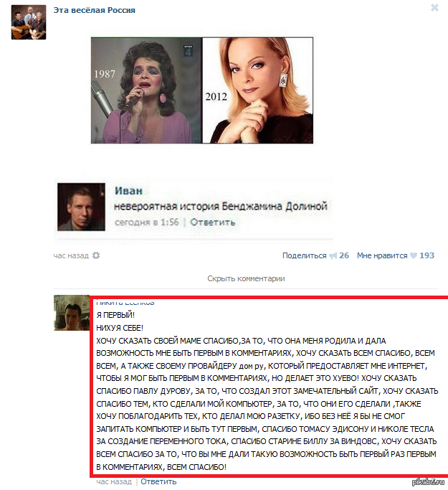Click the gear settings icon near час назад
This screenshot has width=448, height=490.
(96, 255)
